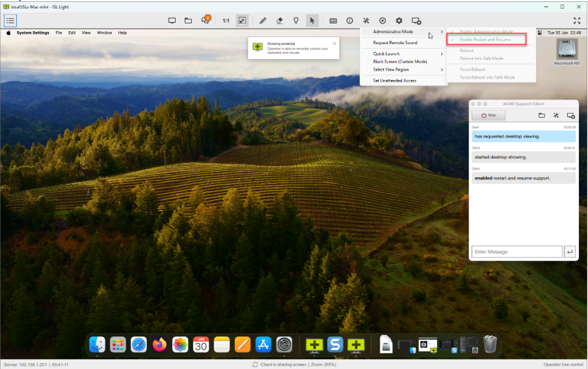Choose Black Screen (Curtain Mode) menu item
Image resolution: width=588 pixels, height=369 pixels.
tap(400, 62)
